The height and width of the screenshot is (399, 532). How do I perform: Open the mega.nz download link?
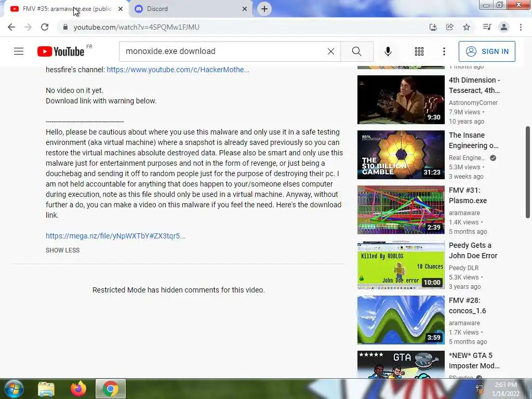tap(115, 236)
